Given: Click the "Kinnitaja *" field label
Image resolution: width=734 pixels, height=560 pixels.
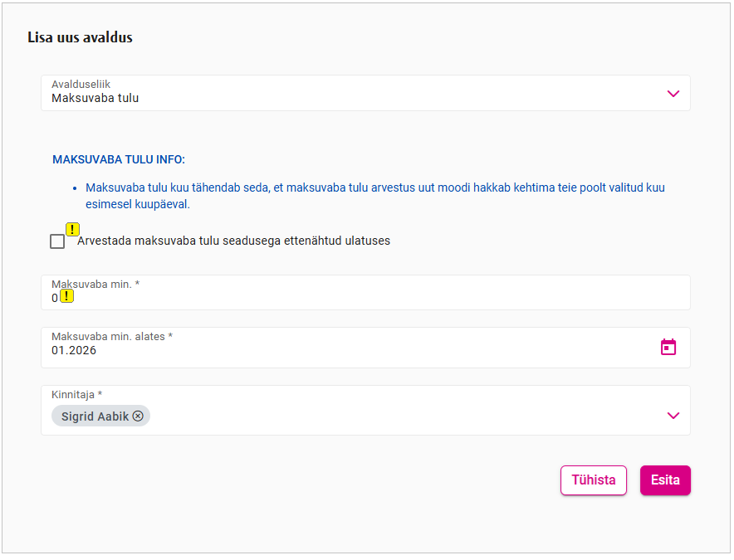Looking at the screenshot, I should point(76,394).
